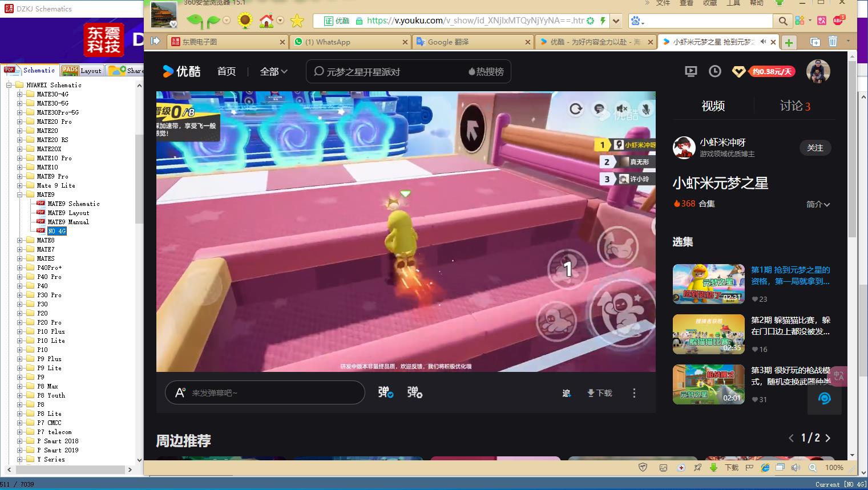Viewport: 868px width, 490px height.
Task: Click the ABP ad blocker icon
Action: point(838,21)
